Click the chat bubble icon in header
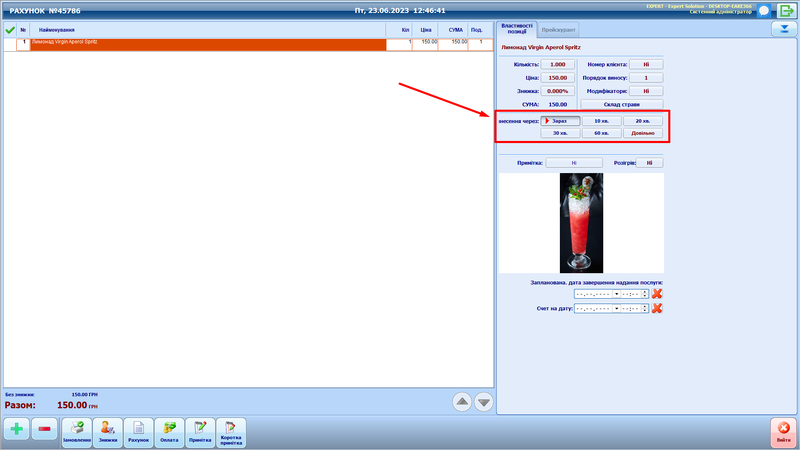The height and width of the screenshot is (450, 800). [x=763, y=10]
